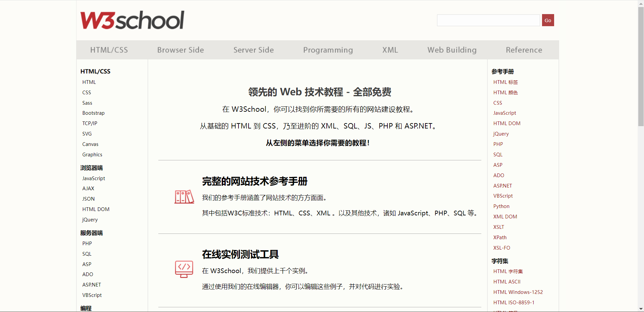Open the TCP/IP tutorial link
The height and width of the screenshot is (312, 644).
click(90, 123)
